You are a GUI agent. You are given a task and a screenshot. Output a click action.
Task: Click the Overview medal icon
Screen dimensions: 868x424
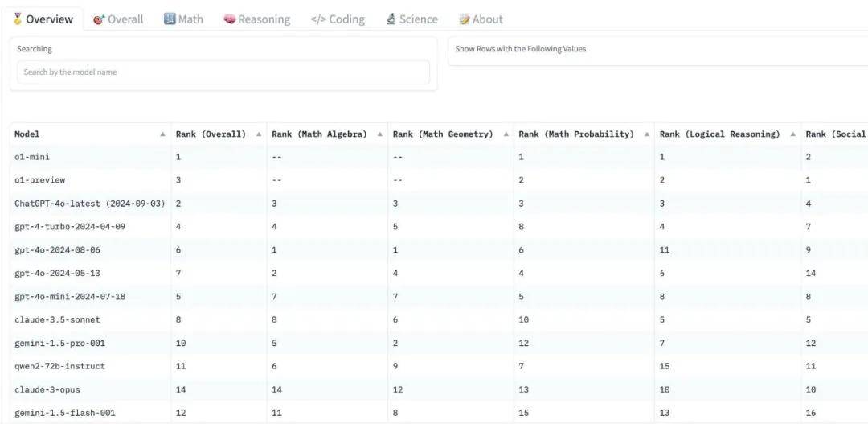[18, 19]
